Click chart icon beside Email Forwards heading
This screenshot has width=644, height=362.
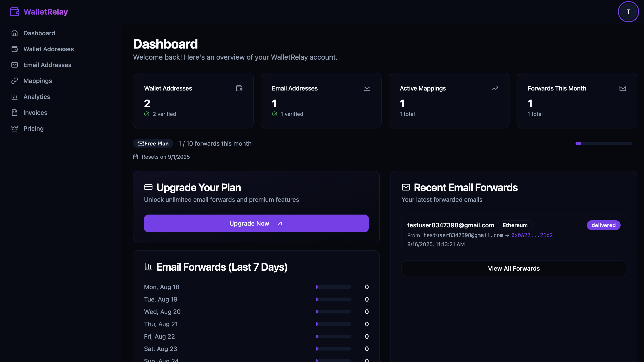(x=148, y=267)
